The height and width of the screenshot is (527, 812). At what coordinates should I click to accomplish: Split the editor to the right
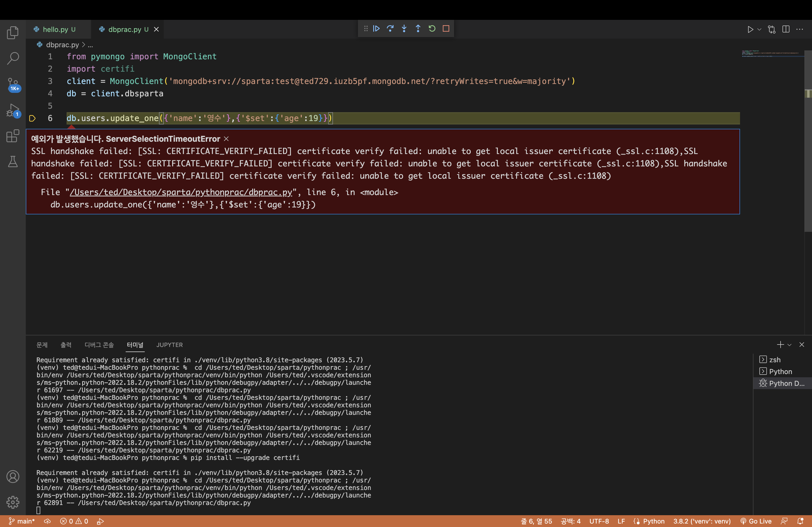click(x=786, y=29)
